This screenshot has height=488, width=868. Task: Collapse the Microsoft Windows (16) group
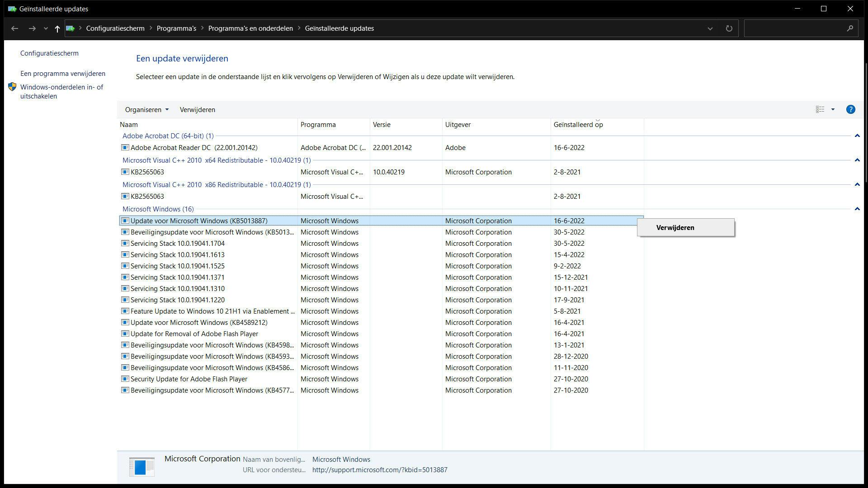857,209
